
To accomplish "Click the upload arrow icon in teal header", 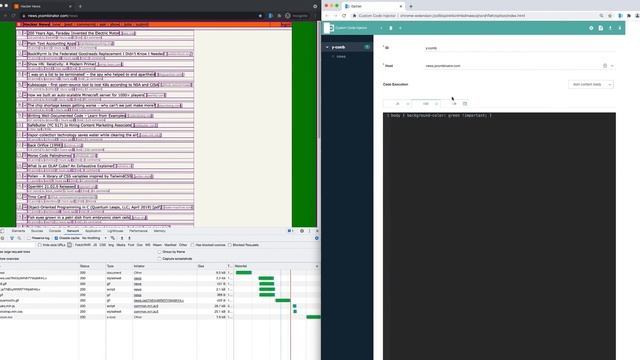I will [610, 28].
